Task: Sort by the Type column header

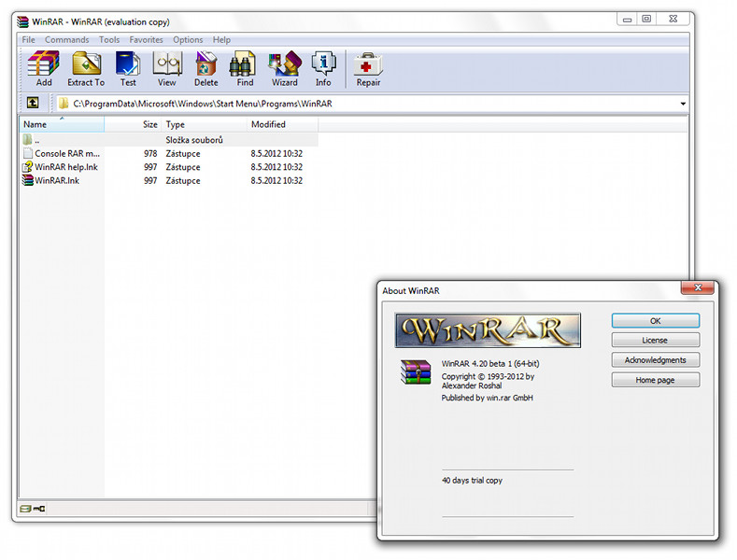Action: [205, 124]
